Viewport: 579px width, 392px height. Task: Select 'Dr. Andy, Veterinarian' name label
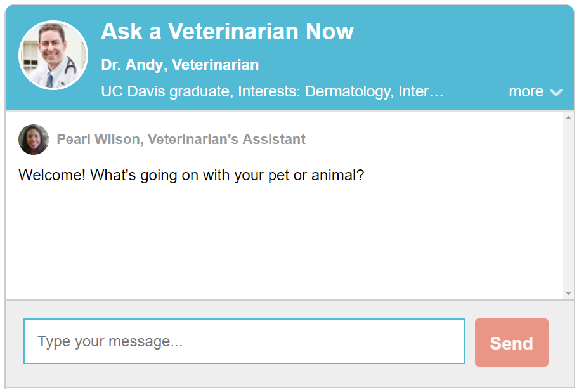coord(179,64)
